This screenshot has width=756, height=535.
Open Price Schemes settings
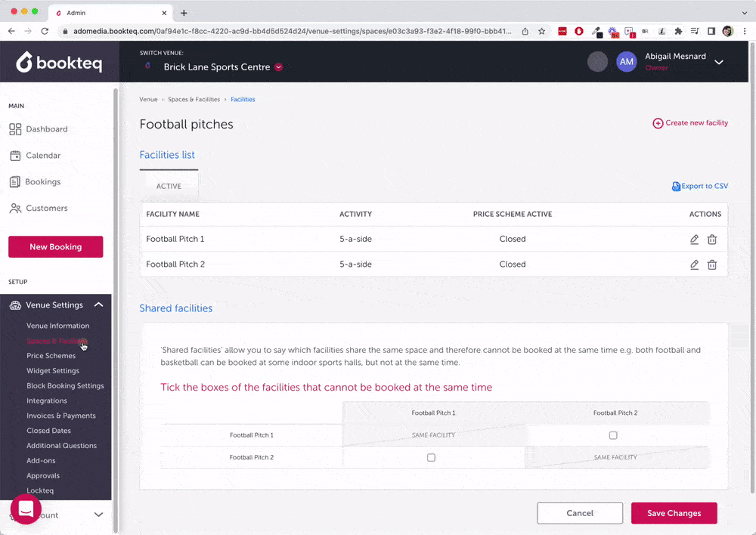click(x=51, y=356)
